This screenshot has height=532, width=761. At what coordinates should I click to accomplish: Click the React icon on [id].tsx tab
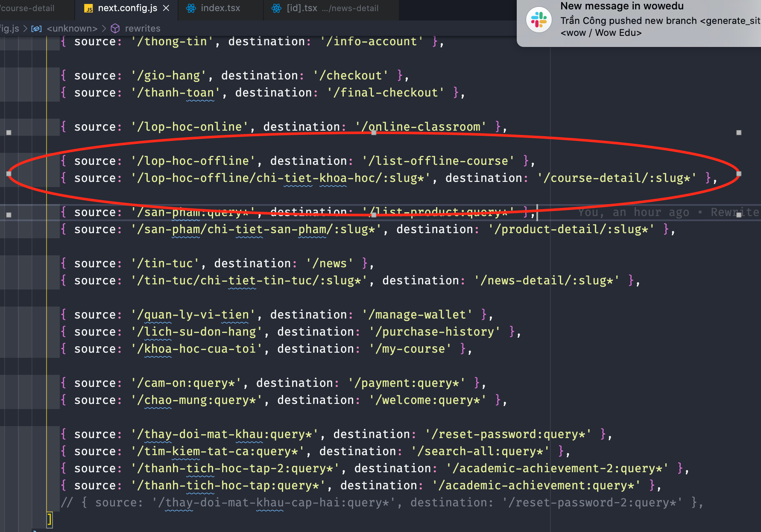coord(277,8)
